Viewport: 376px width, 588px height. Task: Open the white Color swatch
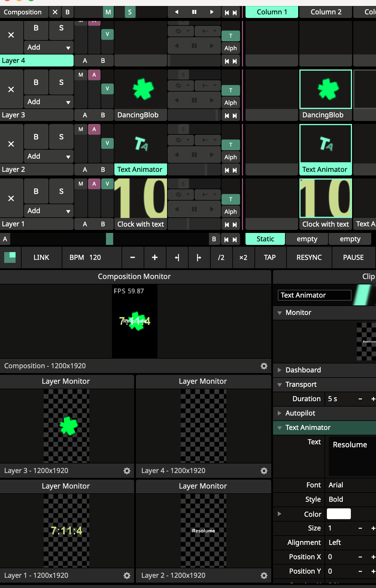[339, 514]
